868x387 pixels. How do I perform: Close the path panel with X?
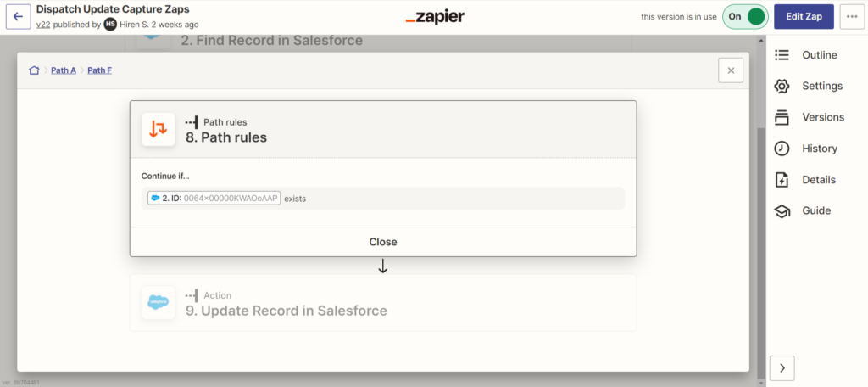(731, 70)
